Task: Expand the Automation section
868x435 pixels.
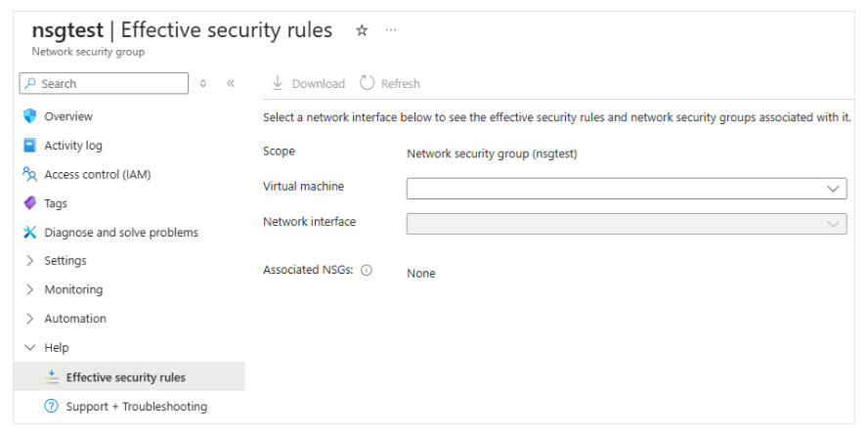Action: pyautogui.click(x=29, y=319)
